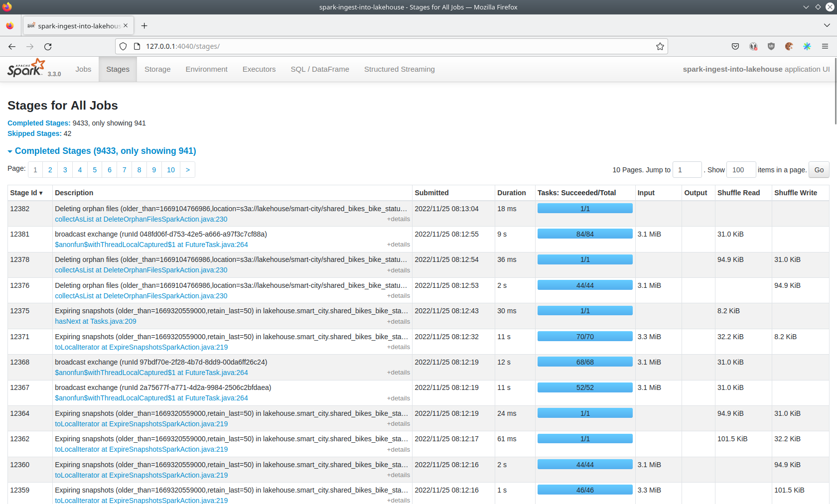This screenshot has width=837, height=504.
Task: Open the SQL / DataFrame tab
Action: (x=319, y=69)
